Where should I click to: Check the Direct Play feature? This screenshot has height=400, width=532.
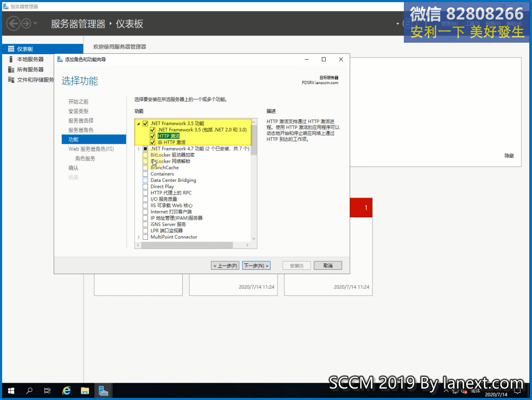coord(145,187)
